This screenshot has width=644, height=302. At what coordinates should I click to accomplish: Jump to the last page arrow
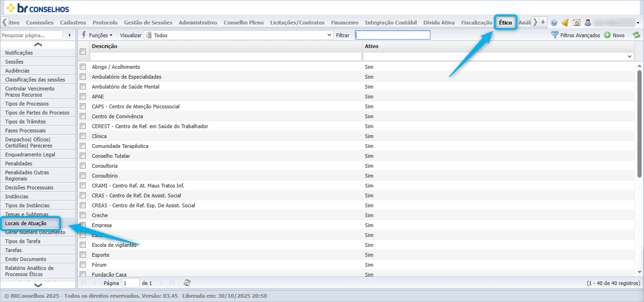[172, 283]
